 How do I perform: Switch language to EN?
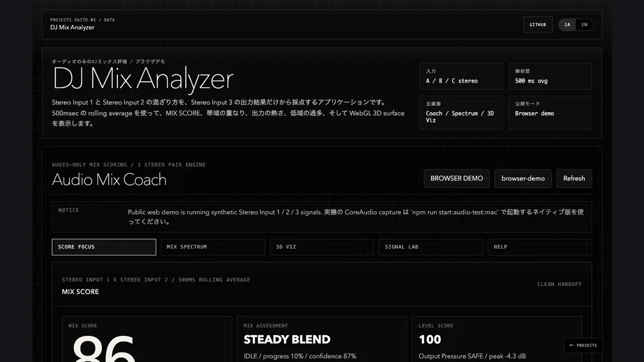pos(584,25)
